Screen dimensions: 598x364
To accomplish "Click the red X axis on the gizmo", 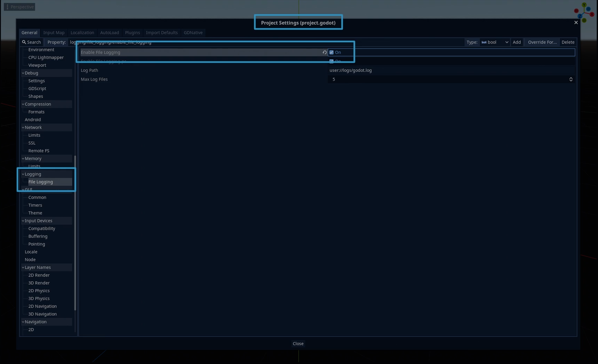I will click(592, 14).
